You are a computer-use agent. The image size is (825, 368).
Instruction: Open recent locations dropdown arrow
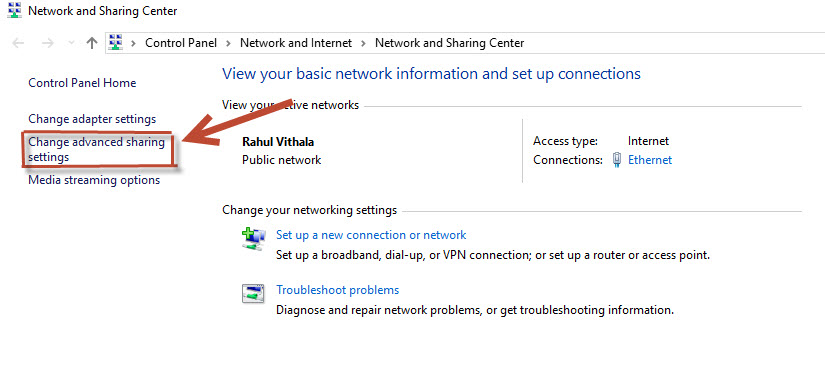(72, 43)
